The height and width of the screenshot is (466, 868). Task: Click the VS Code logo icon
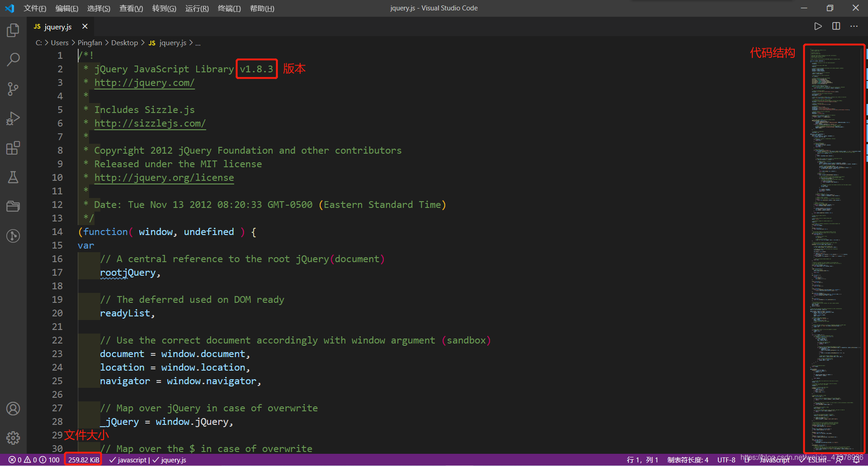(x=9, y=8)
